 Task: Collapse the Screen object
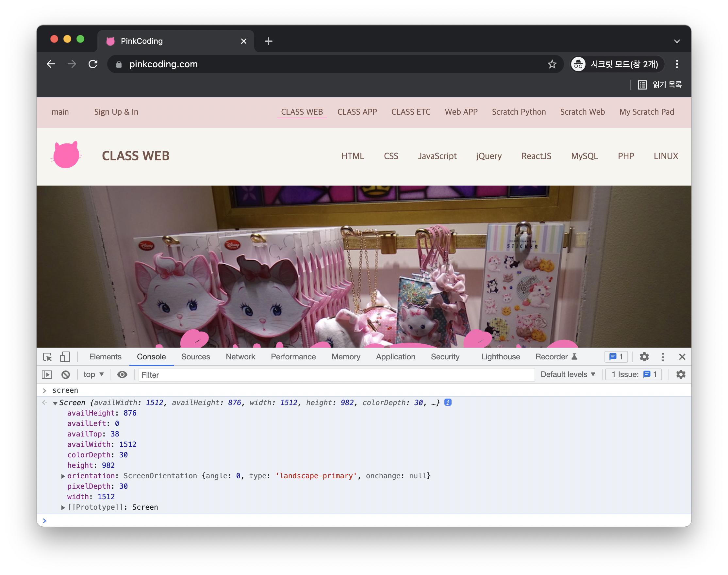(x=55, y=403)
